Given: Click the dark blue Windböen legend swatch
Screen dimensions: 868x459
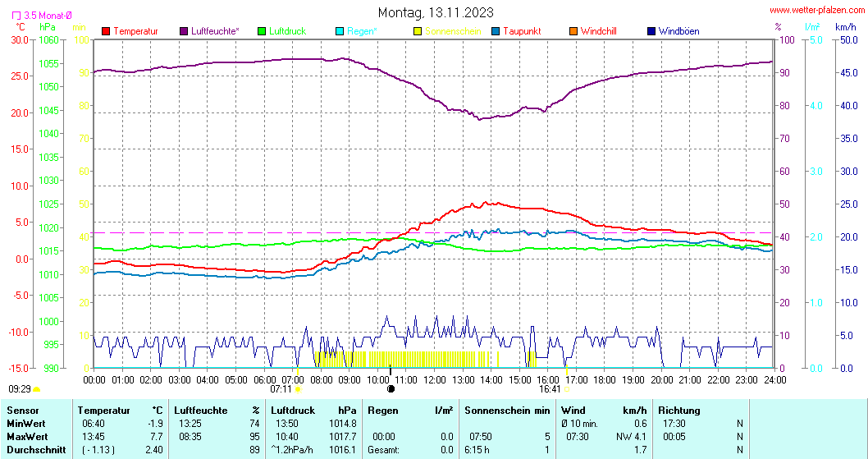Looking at the screenshot, I should click(x=651, y=31).
